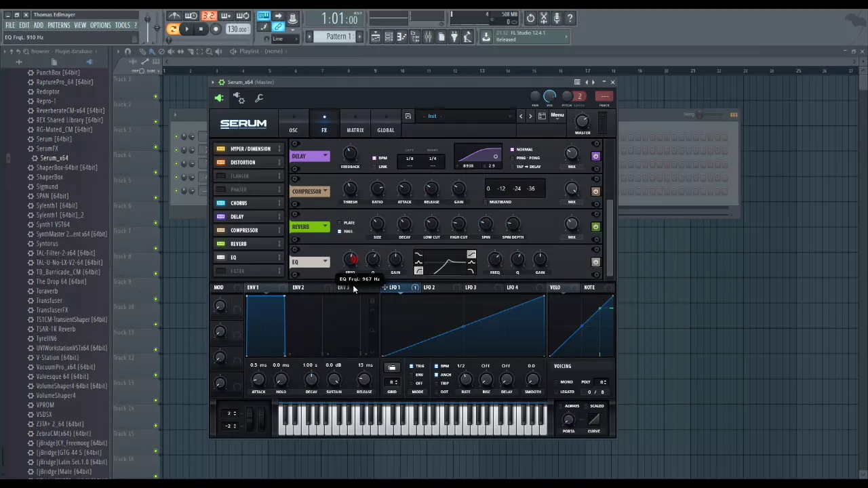Select CHORUS in FX rack list
The height and width of the screenshot is (488, 868).
(x=248, y=203)
